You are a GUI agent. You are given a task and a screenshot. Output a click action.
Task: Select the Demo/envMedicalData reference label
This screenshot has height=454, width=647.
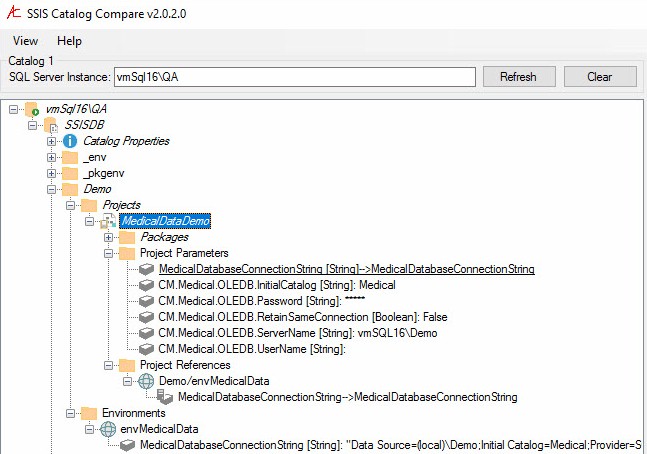(x=214, y=381)
